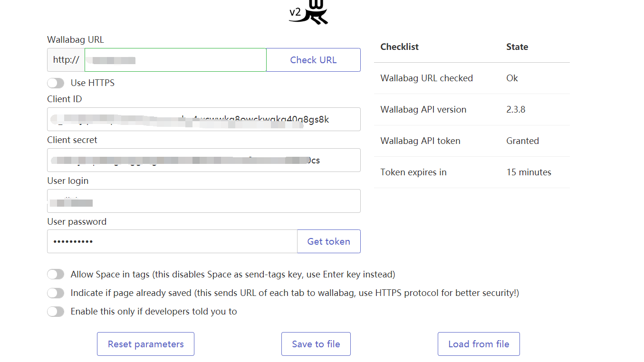Turn on Indicate if page already saved
The width and height of the screenshot is (644, 362).
pyautogui.click(x=56, y=293)
